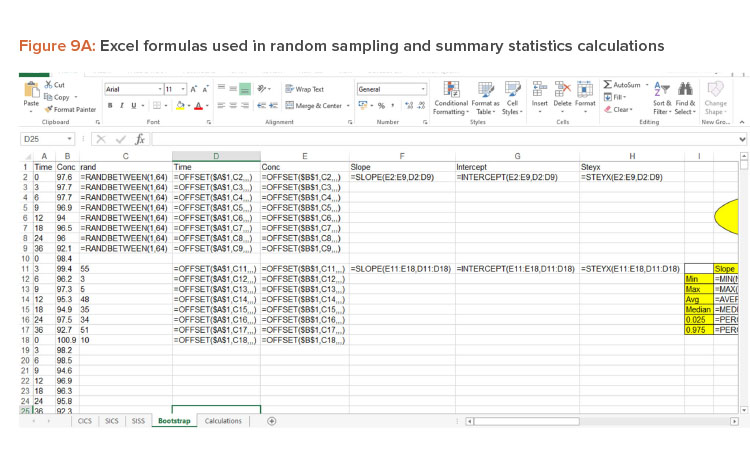Click the yellow Median label cell
750x450 pixels.
click(x=698, y=309)
